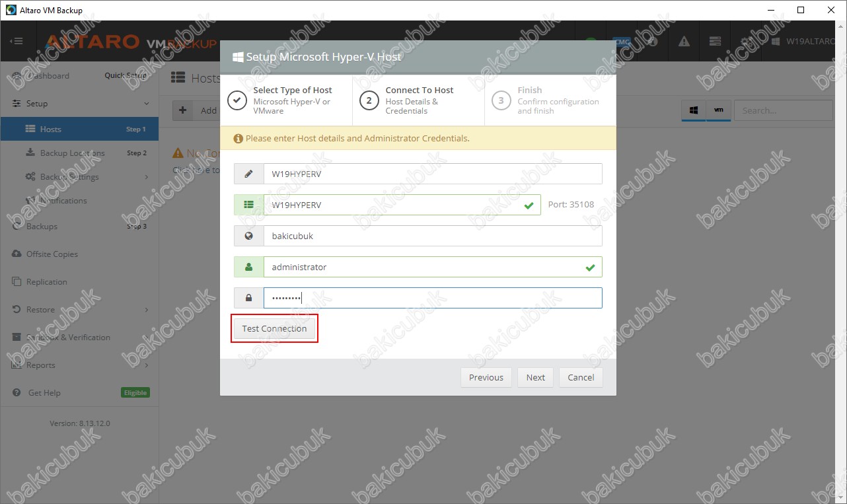
Task: Click the green user icon beside username
Action: 248,267
